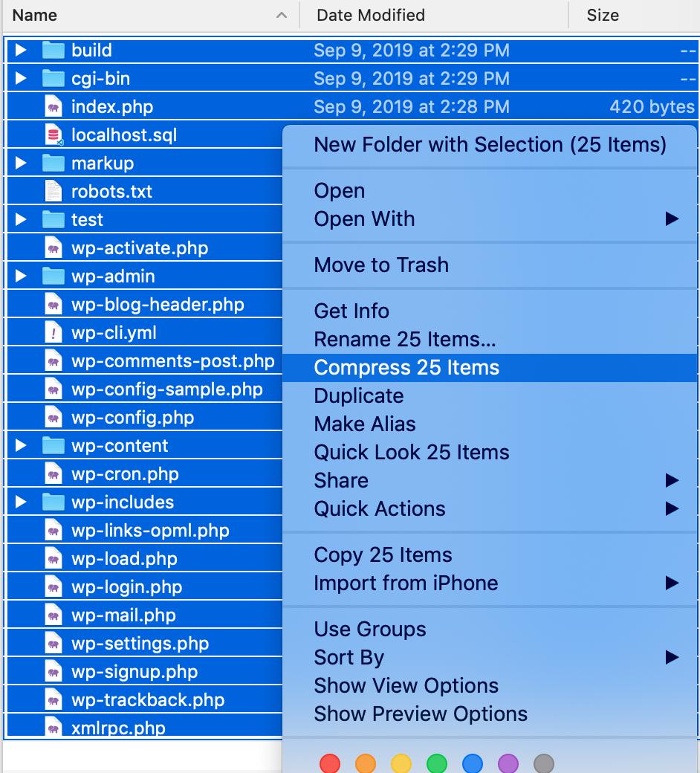This screenshot has width=700, height=773.
Task: Choose Compress 25 Items
Action: click(490, 368)
